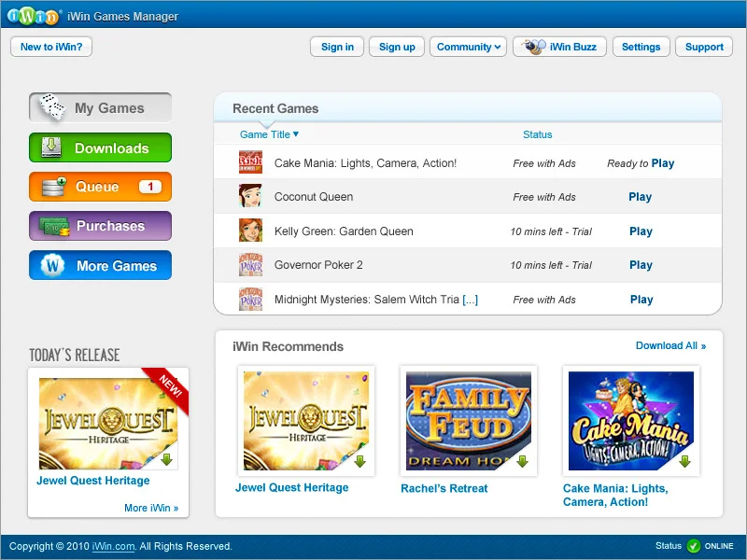Click the Sign up button

[x=397, y=47]
